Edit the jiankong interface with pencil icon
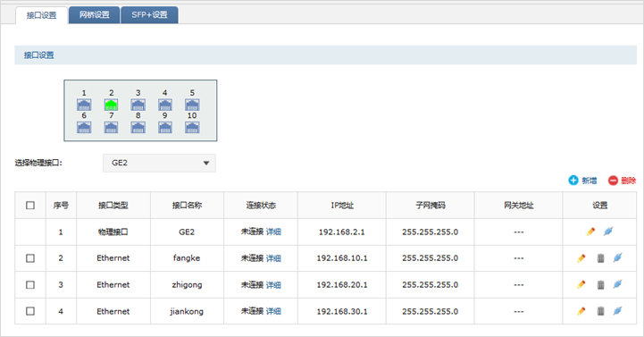644x337 pixels. (581, 311)
